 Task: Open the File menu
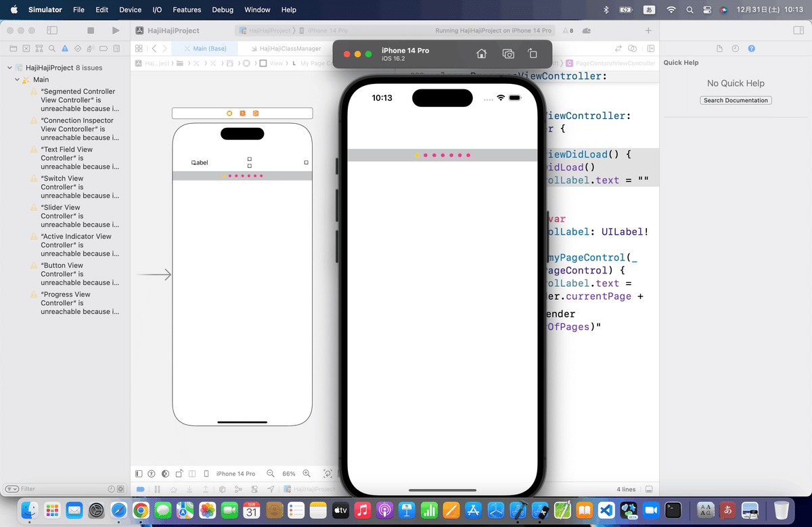pos(78,9)
